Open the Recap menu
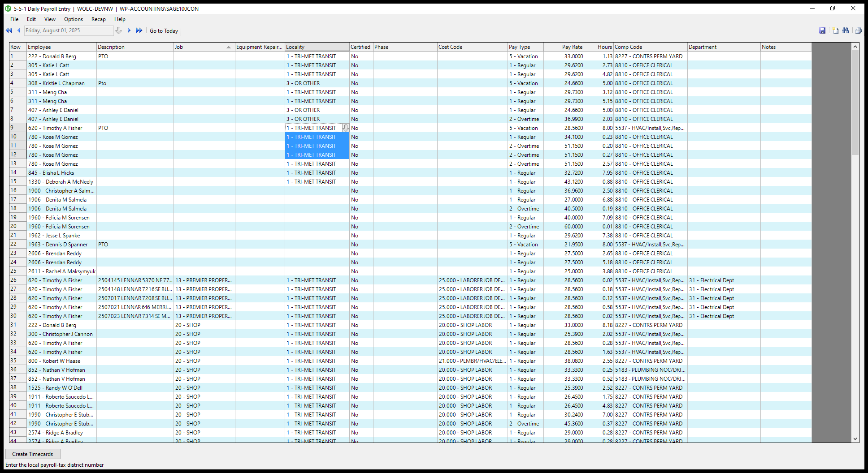 tap(98, 19)
